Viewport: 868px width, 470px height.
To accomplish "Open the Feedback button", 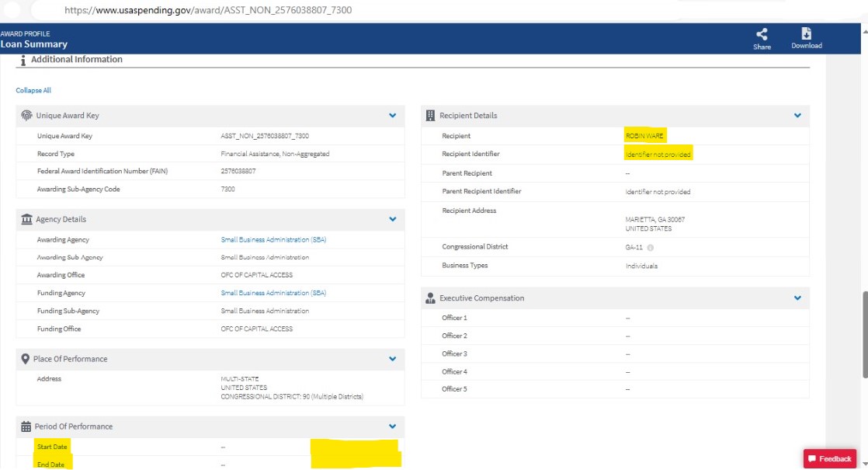I will pos(830,458).
